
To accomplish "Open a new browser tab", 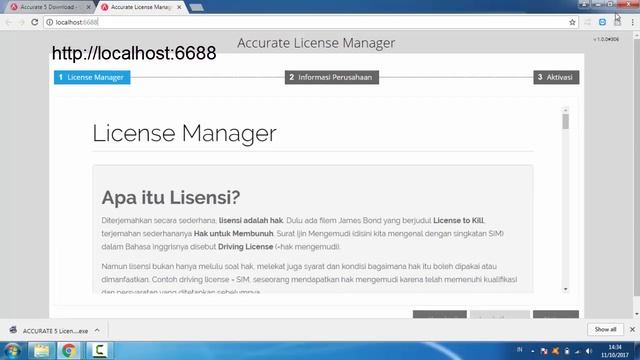I will (x=196, y=7).
